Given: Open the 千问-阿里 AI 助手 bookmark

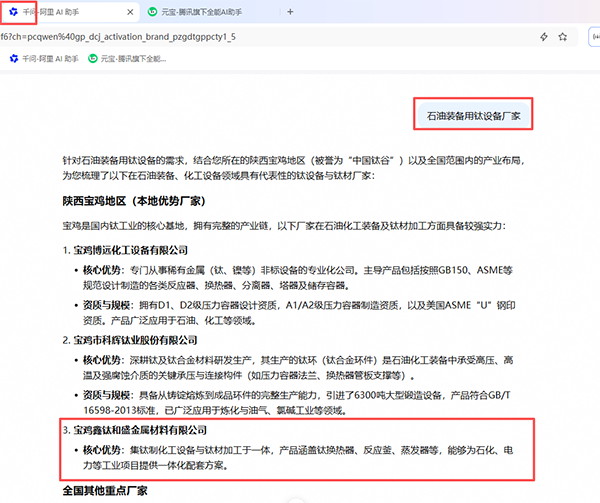Looking at the screenshot, I should [44, 59].
